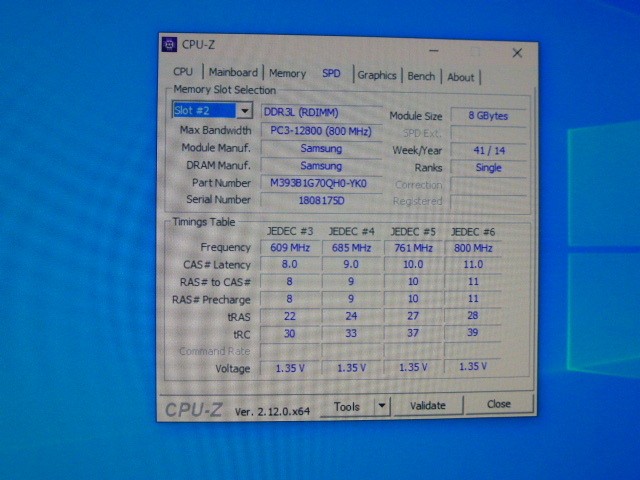Viewport: 640px width, 480px height.
Task: Switch to the Mainboard tab
Action: [x=233, y=73]
